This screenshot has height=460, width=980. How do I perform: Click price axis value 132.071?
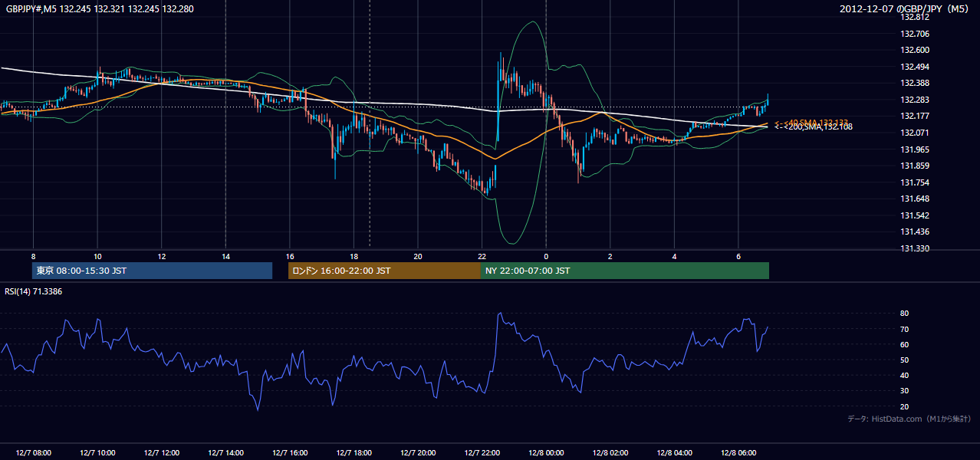pyautogui.click(x=915, y=133)
